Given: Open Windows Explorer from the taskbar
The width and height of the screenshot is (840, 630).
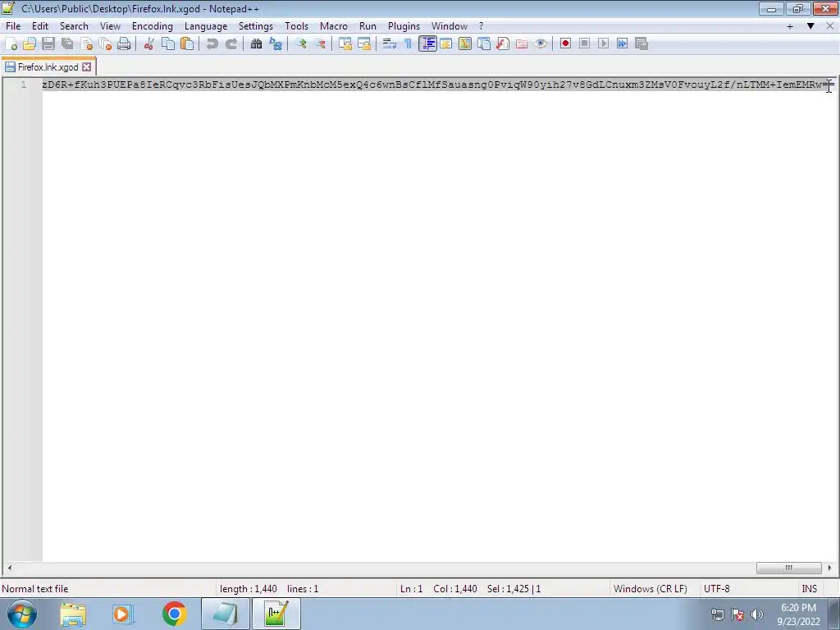Looking at the screenshot, I should tap(73, 614).
